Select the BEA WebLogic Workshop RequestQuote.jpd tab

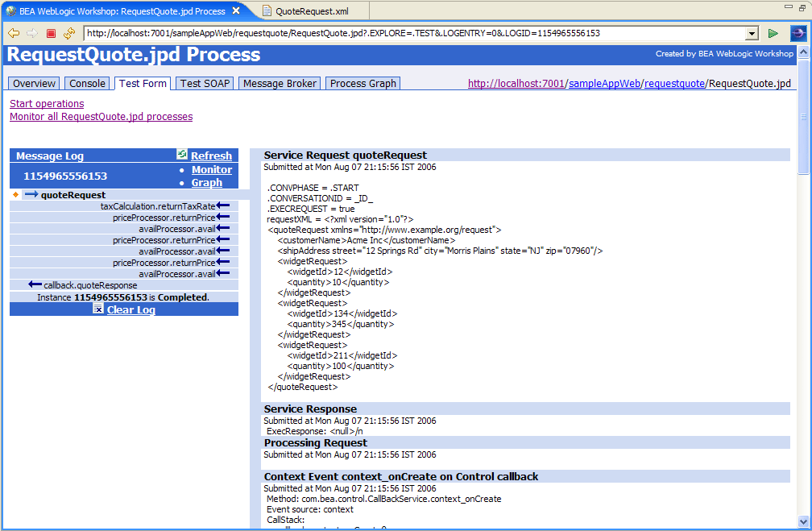[122, 11]
